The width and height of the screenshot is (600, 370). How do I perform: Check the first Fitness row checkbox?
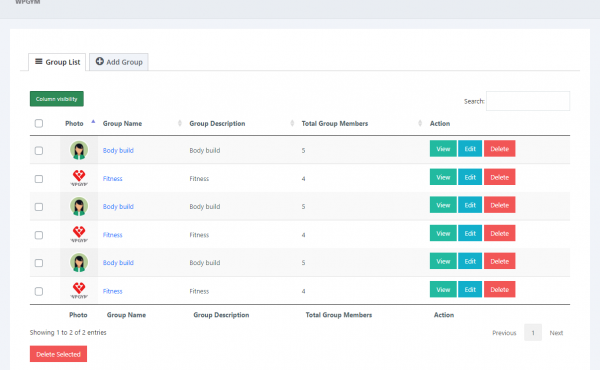point(39,179)
